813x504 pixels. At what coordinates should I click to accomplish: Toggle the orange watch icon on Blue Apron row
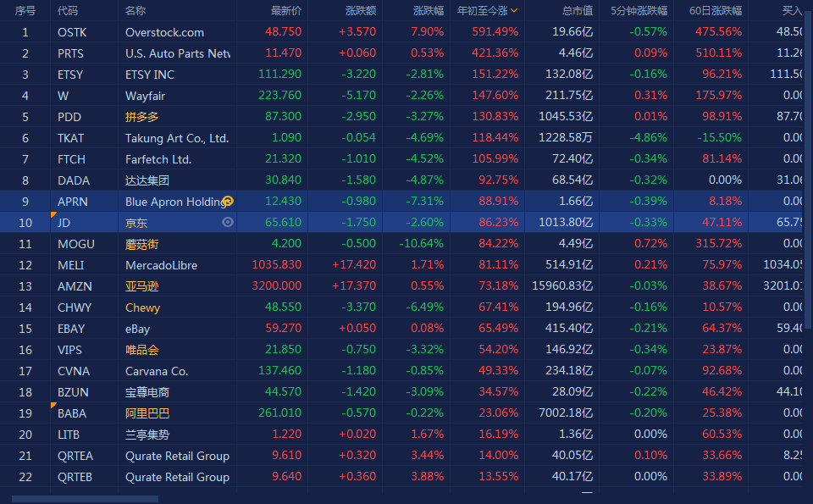[x=228, y=202]
